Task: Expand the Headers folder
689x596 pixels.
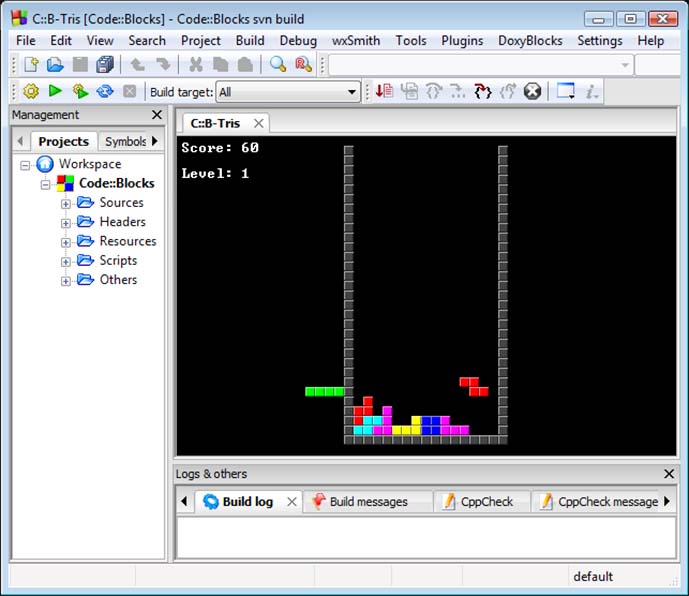Action: (x=65, y=223)
